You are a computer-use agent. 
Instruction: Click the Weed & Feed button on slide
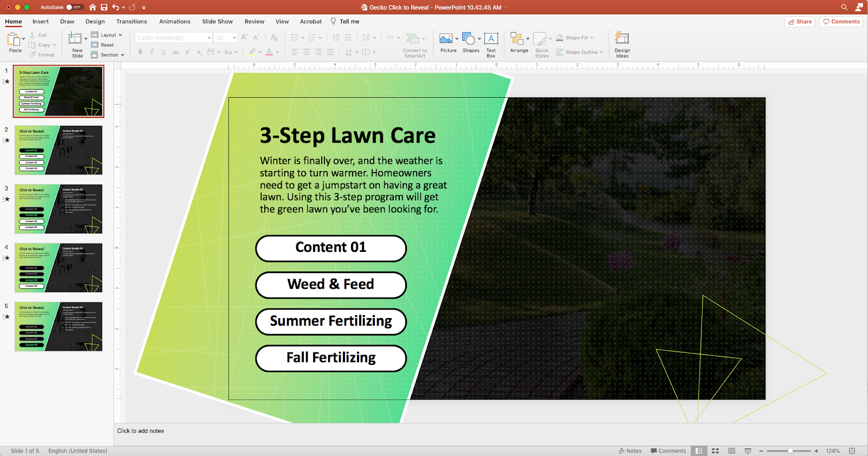click(x=331, y=284)
